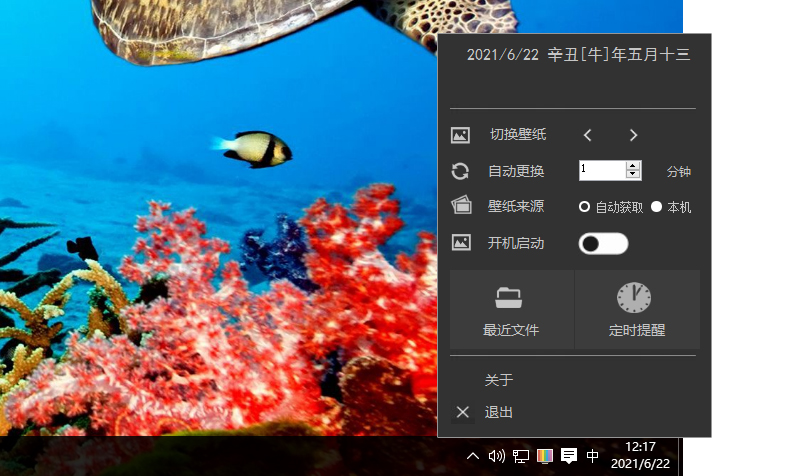Switch to next wallpaper with right chevron
Image resolution: width=786 pixels, height=476 pixels.
(634, 135)
